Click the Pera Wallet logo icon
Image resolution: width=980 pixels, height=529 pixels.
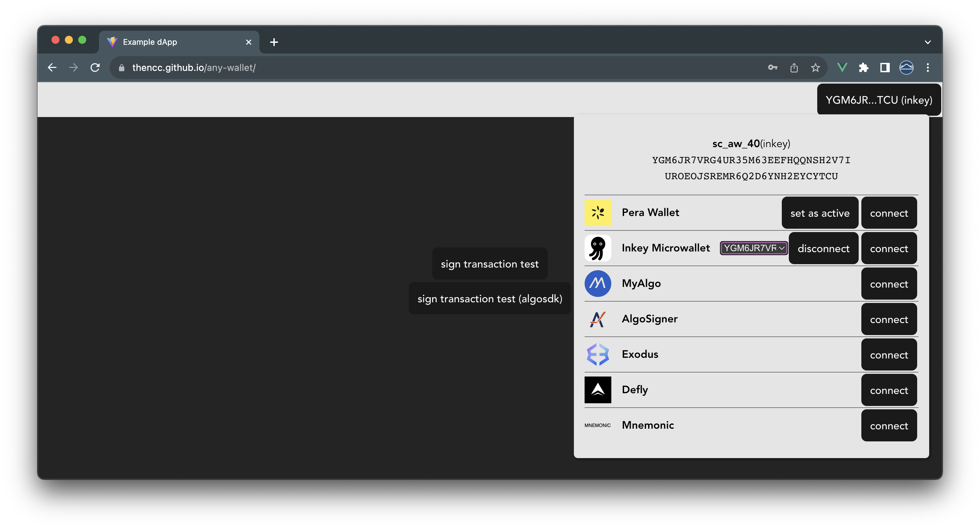pos(598,212)
